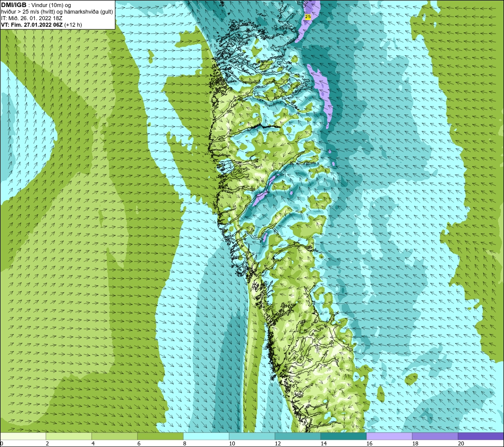The height and width of the screenshot is (447, 504).
Task: Click the 'IT: Mið. 26. 01. 2022 18Z' line
Action: point(31,18)
